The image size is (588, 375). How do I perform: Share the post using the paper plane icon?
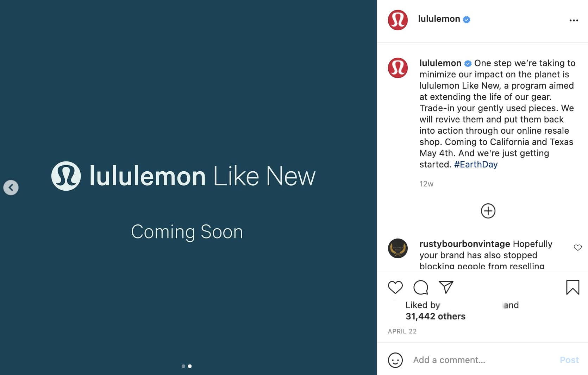446,287
